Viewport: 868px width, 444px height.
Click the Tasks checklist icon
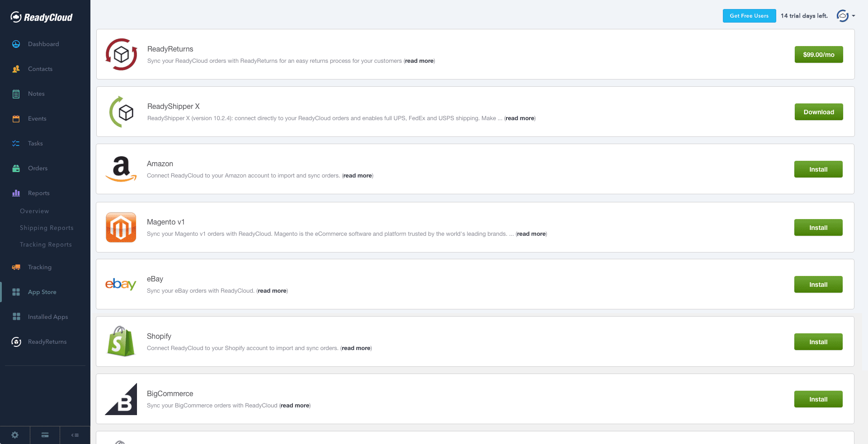[x=16, y=143]
